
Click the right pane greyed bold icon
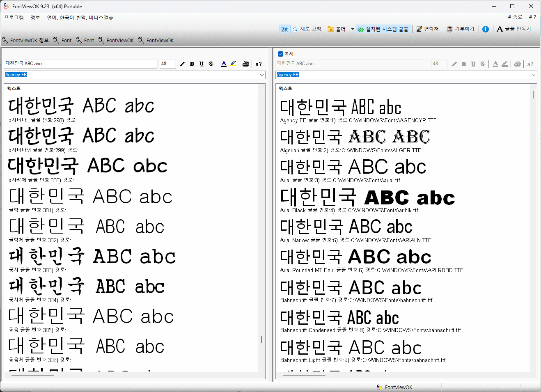(x=464, y=64)
